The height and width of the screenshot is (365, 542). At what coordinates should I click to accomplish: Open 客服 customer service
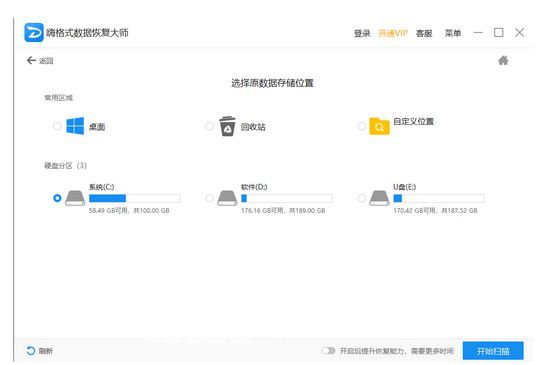pyautogui.click(x=424, y=33)
